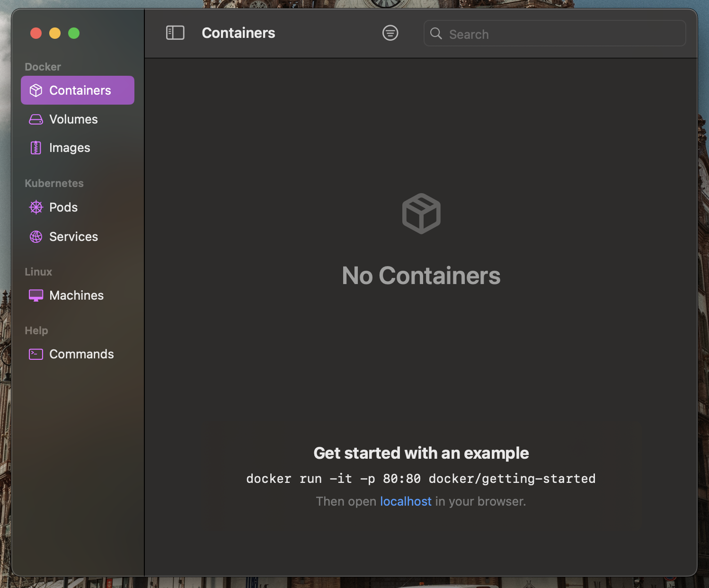Select the Volumes icon in the sidebar
Viewport: 709px width, 588px height.
click(36, 119)
